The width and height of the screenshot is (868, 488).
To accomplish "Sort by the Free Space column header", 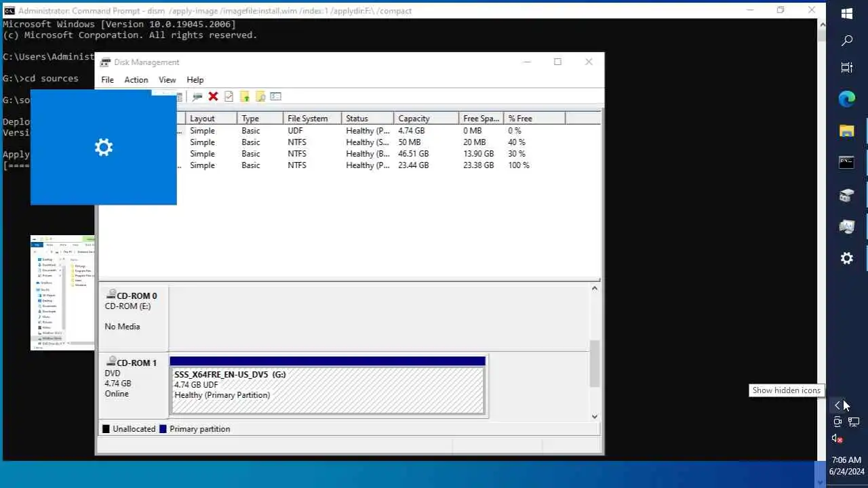I will click(x=481, y=119).
